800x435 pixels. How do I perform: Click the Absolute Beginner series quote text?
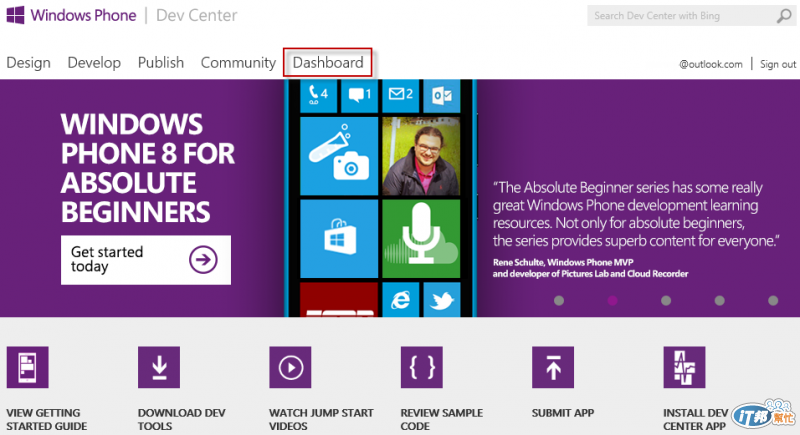coord(636,214)
